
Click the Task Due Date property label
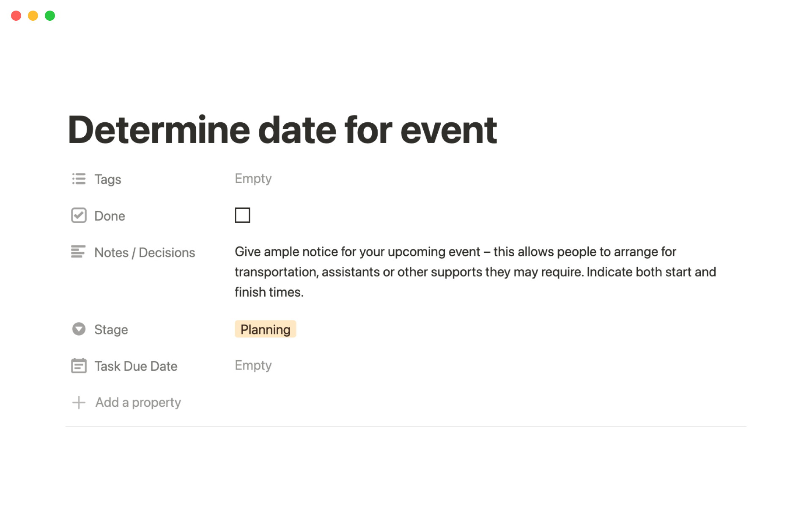point(136,366)
